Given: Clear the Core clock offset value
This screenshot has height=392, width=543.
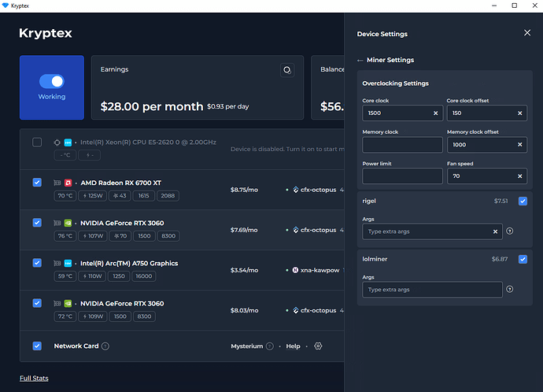Looking at the screenshot, I should 520,113.
